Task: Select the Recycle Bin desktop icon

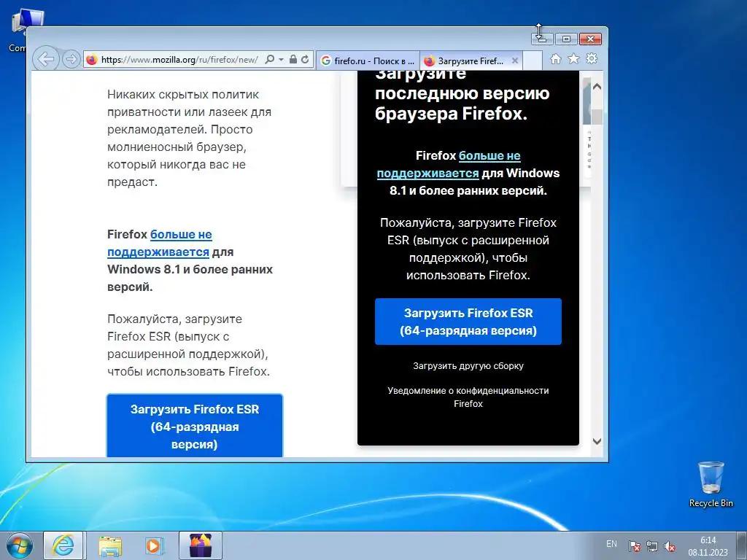Action: pyautogui.click(x=711, y=484)
